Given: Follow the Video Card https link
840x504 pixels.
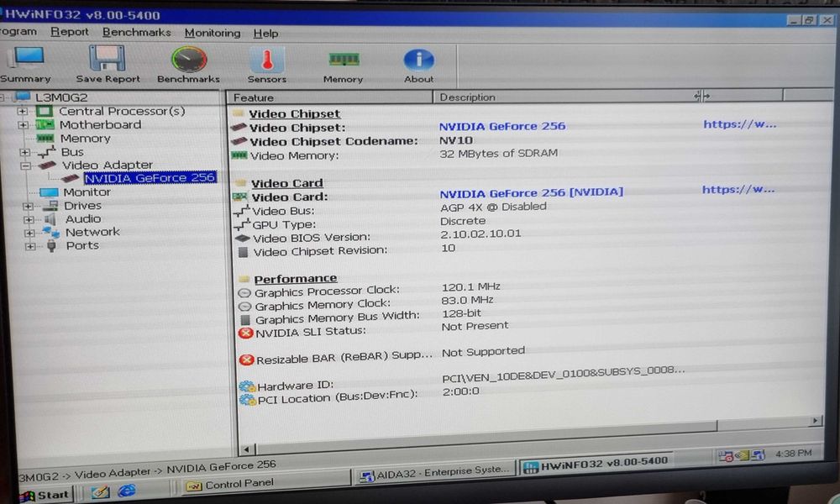Looking at the screenshot, I should [x=738, y=190].
